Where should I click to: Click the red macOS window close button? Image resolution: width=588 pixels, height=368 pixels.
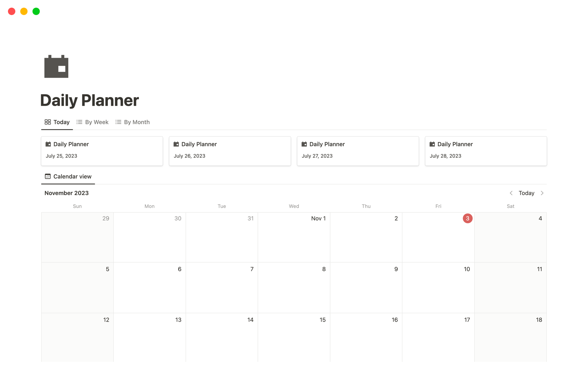[12, 11]
